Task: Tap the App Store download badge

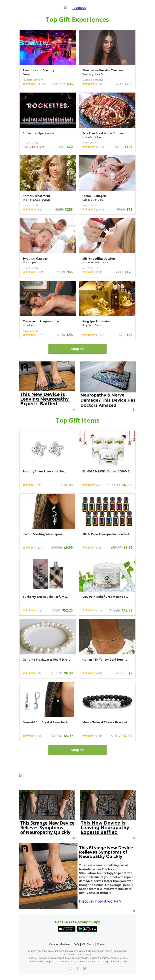Action: (67, 929)
